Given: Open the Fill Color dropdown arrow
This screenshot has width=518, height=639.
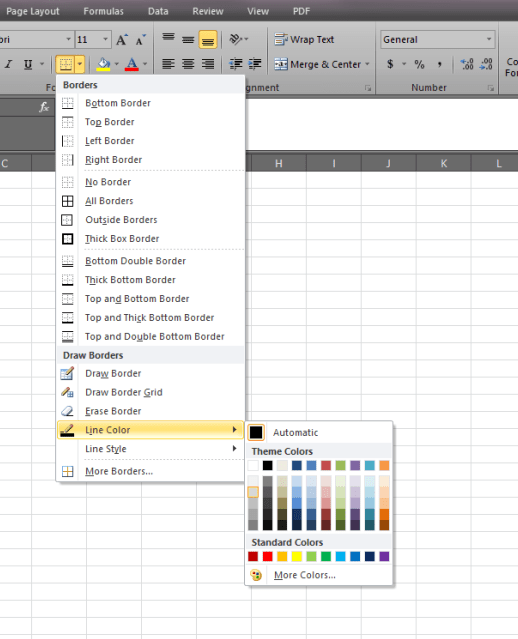Looking at the screenshot, I should 117,64.
